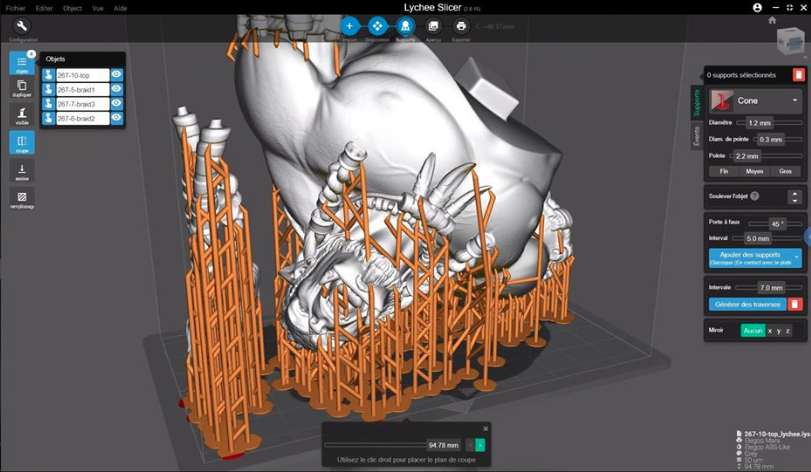The image size is (811, 472).
Task: Click object icon beside 267-5-braid1
Action: (49, 89)
